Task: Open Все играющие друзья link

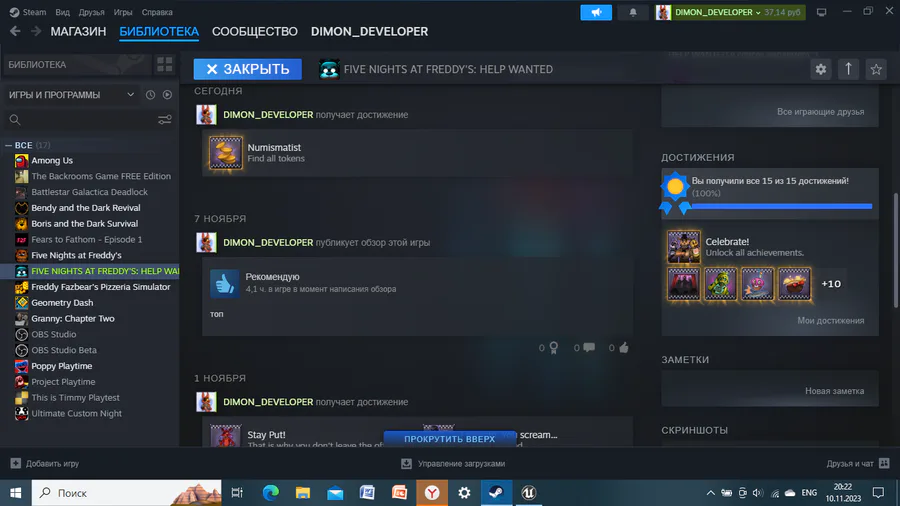Action: (820, 112)
